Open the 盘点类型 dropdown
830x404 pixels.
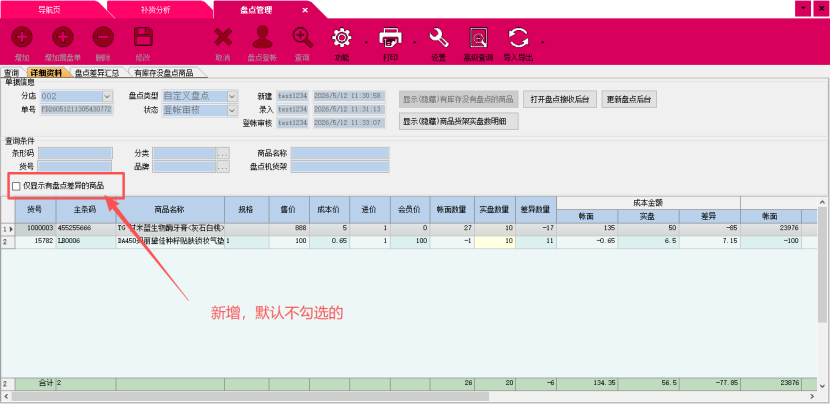click(232, 96)
